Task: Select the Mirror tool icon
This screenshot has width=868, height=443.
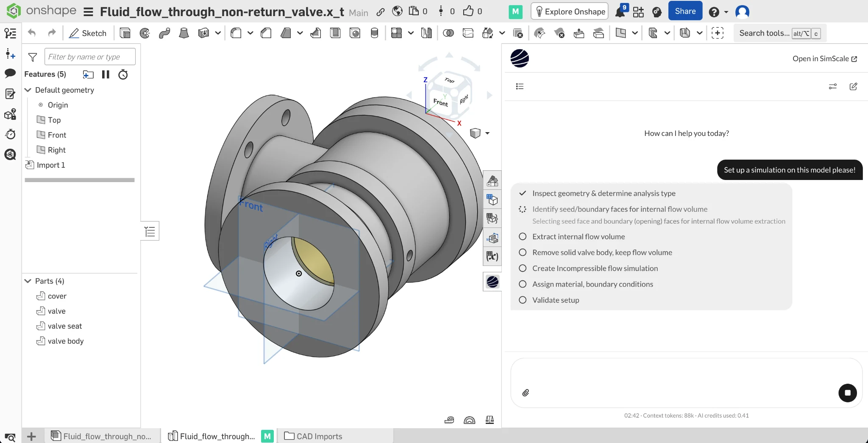Action: [x=426, y=33]
